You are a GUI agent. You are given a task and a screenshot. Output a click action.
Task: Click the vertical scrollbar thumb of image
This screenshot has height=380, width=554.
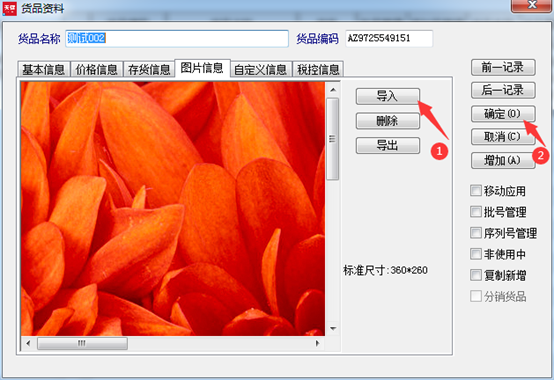[332, 139]
